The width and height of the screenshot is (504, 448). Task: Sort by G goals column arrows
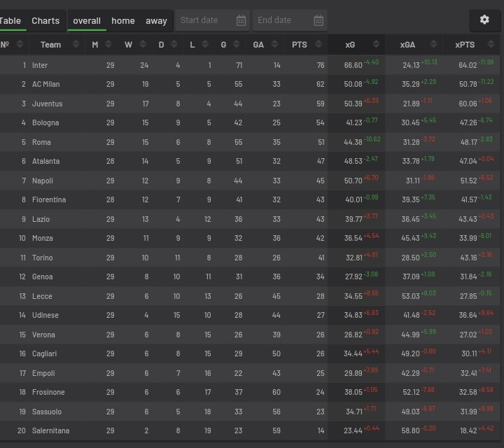coord(237,44)
